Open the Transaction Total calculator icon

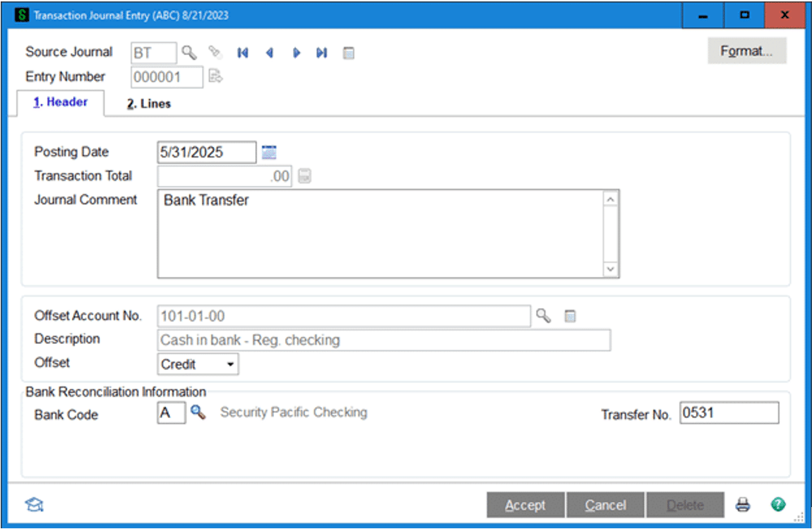(x=304, y=177)
